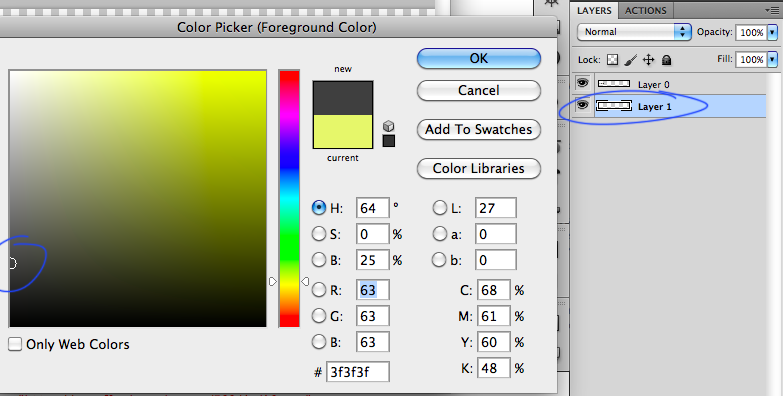
Task: Select the HSB brightness B radio button
Action: 319,260
